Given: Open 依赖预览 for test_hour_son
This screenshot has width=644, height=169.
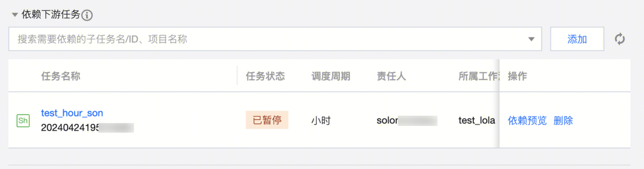Looking at the screenshot, I should pos(527,120).
